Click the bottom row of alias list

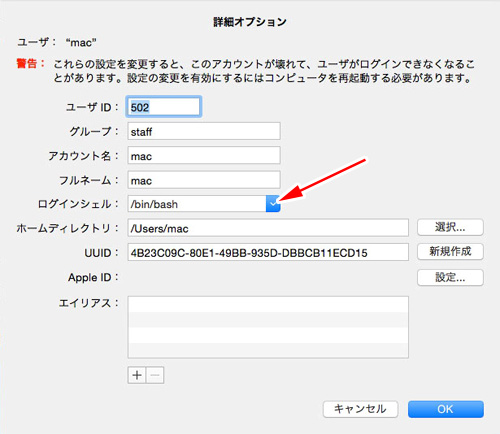(x=268, y=350)
